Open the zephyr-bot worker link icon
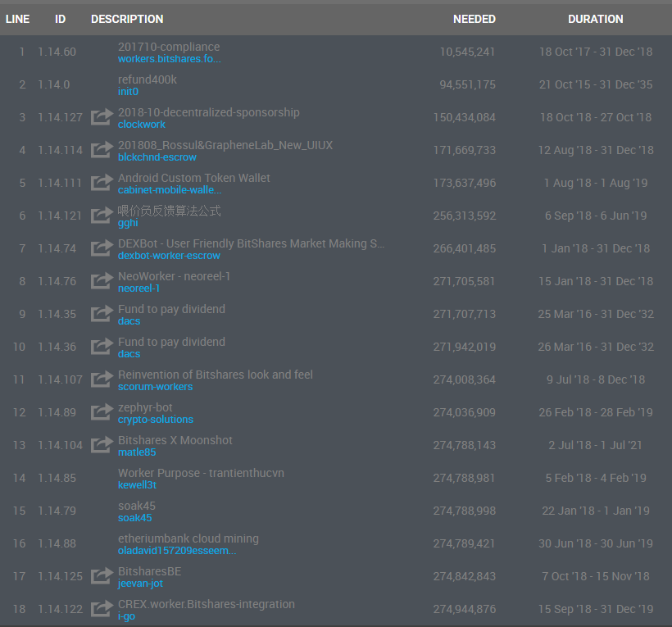This screenshot has height=627, width=672. click(102, 412)
